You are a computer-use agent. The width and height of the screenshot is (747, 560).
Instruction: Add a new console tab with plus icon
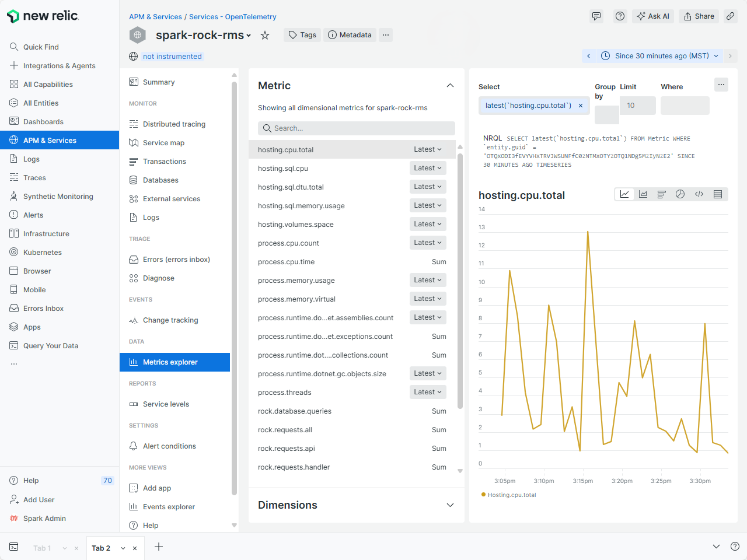click(159, 547)
